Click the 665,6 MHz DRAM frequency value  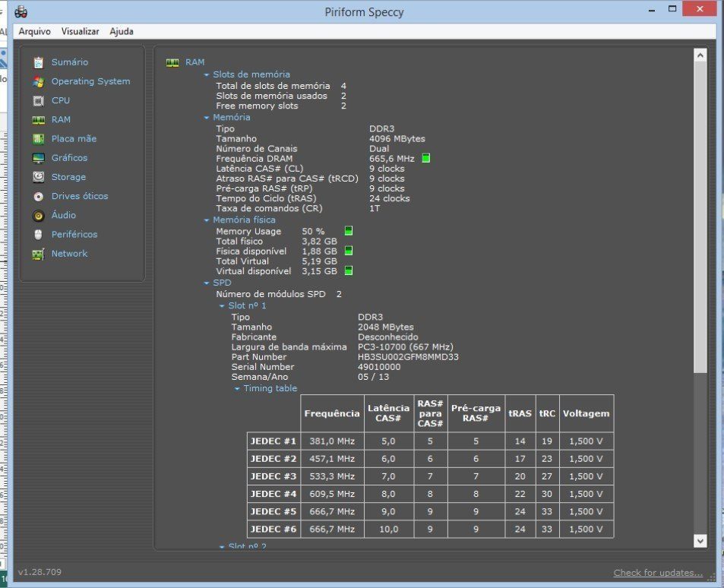(391, 159)
